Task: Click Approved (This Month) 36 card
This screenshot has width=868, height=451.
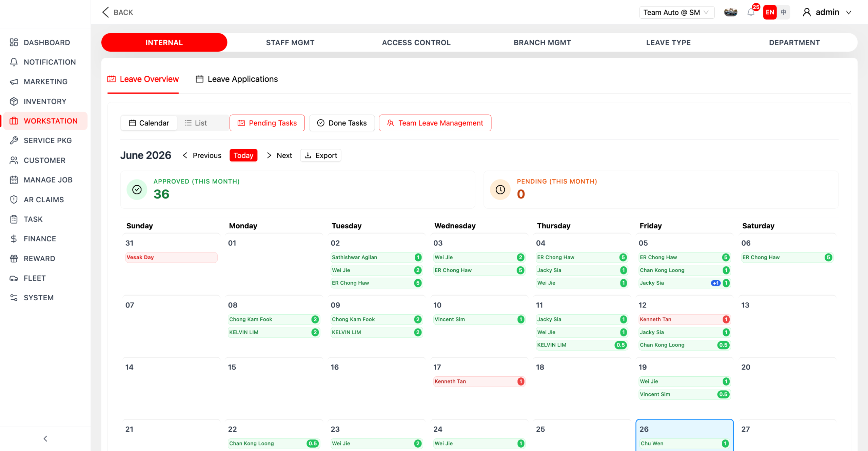Action: click(298, 190)
